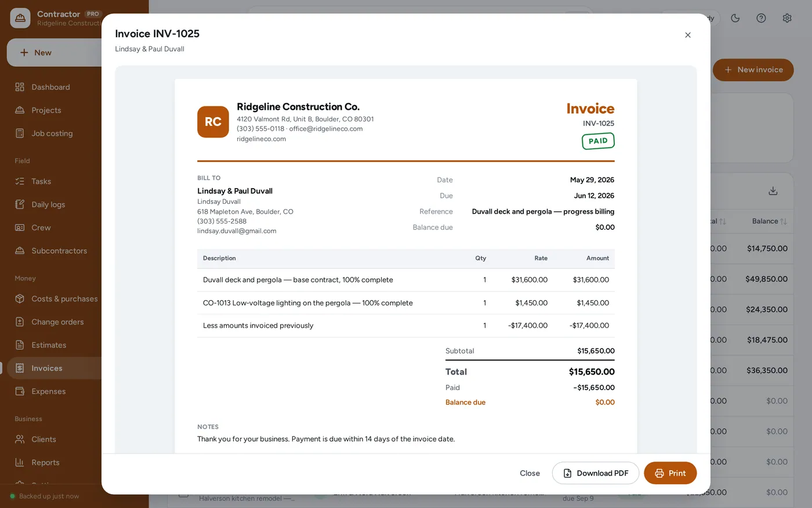Click the 'Backed up just now' status
Image resolution: width=812 pixels, height=508 pixels.
(x=44, y=496)
